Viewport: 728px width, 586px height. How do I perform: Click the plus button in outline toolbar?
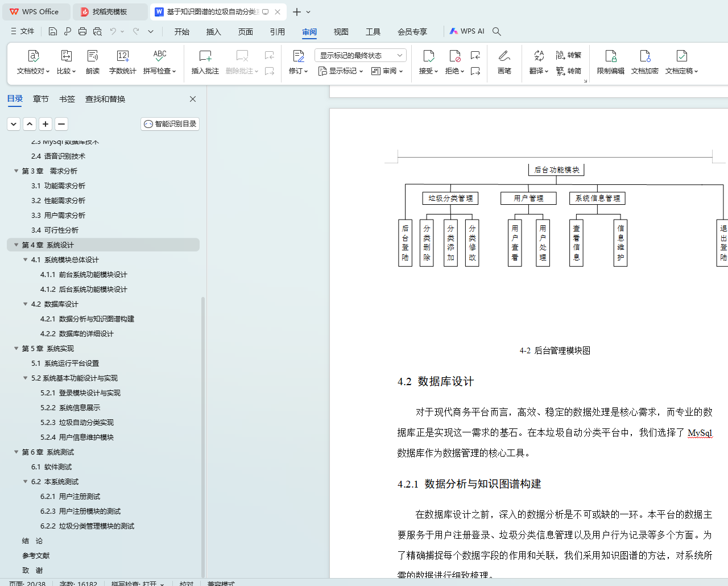tap(45, 123)
